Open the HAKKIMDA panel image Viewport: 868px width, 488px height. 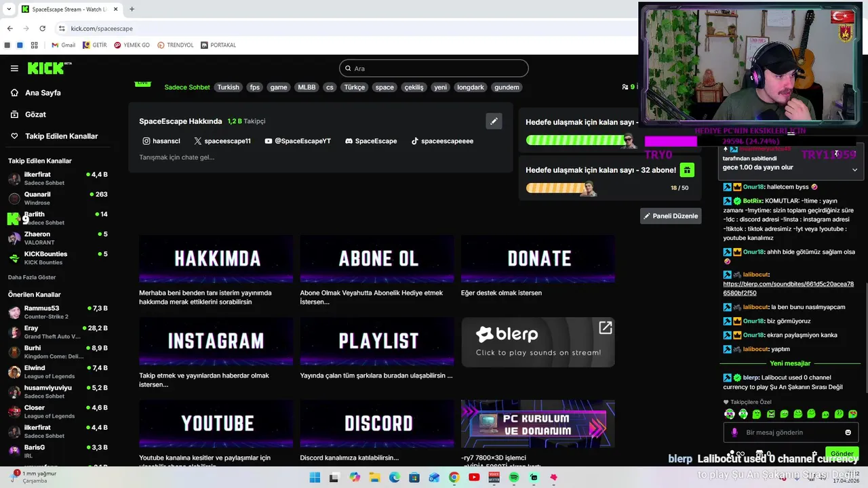pos(216,259)
